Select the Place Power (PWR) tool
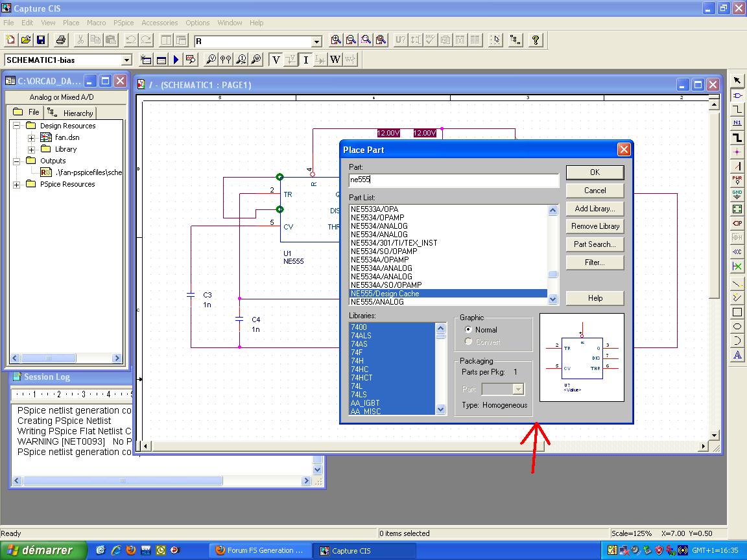Viewport: 747px width, 560px height. (737, 180)
